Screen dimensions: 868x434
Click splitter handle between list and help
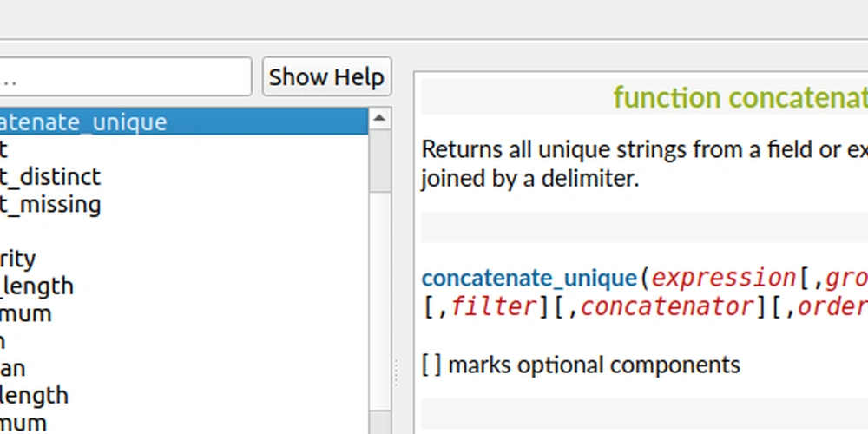click(x=398, y=373)
